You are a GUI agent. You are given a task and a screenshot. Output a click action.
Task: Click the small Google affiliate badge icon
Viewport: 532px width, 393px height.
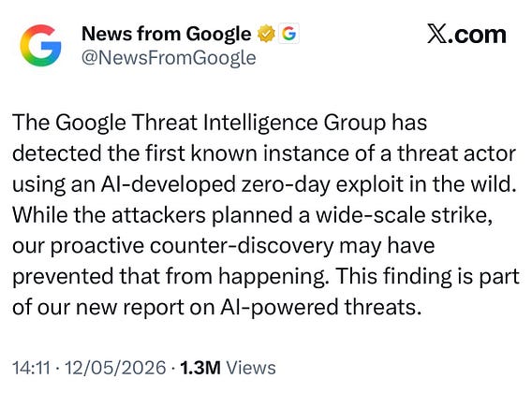coord(288,34)
